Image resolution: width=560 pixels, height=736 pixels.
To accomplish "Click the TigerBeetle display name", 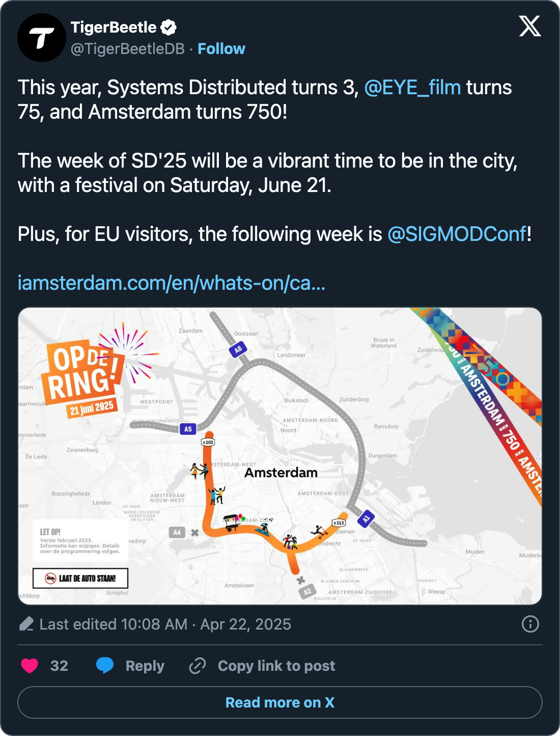I will pos(114,28).
